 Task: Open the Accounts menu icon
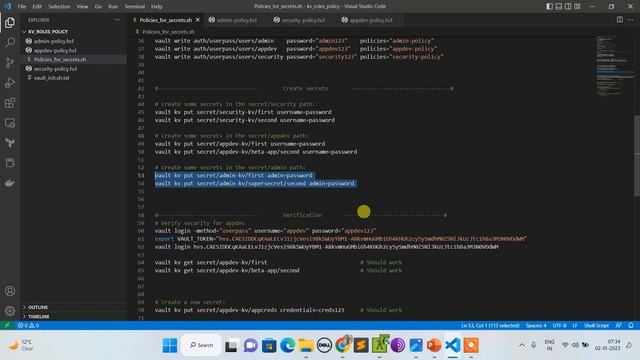[x=10, y=291]
